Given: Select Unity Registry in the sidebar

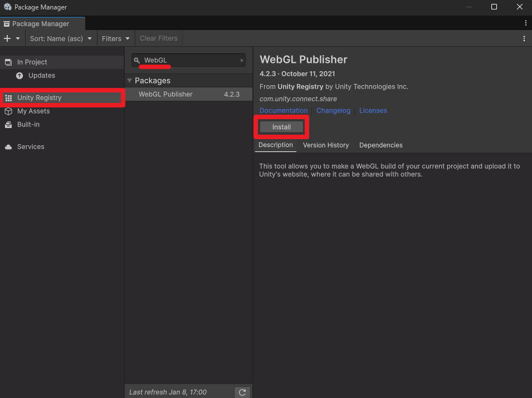Looking at the screenshot, I should click(62, 97).
